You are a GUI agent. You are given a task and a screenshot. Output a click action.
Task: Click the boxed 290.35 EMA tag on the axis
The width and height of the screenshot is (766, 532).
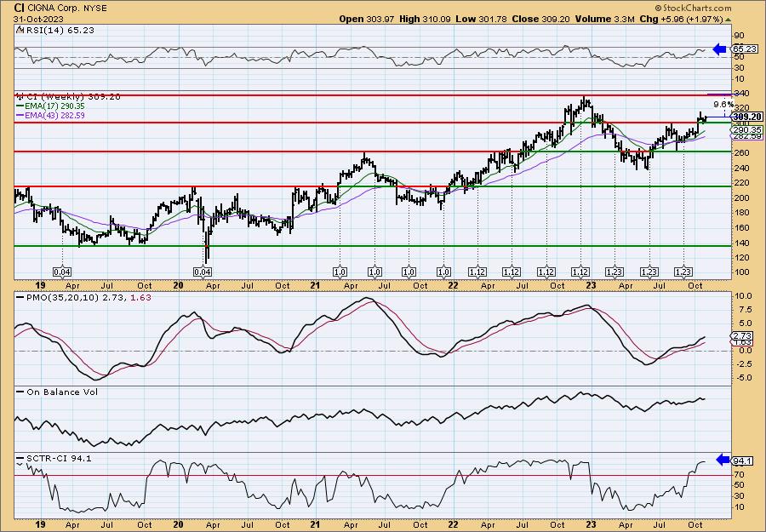748,130
